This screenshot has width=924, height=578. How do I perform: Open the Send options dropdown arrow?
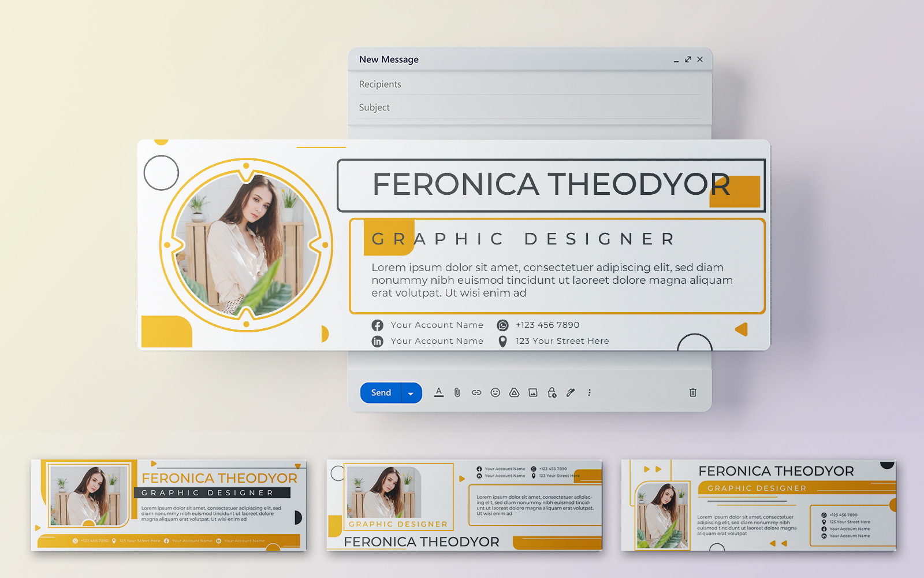411,393
